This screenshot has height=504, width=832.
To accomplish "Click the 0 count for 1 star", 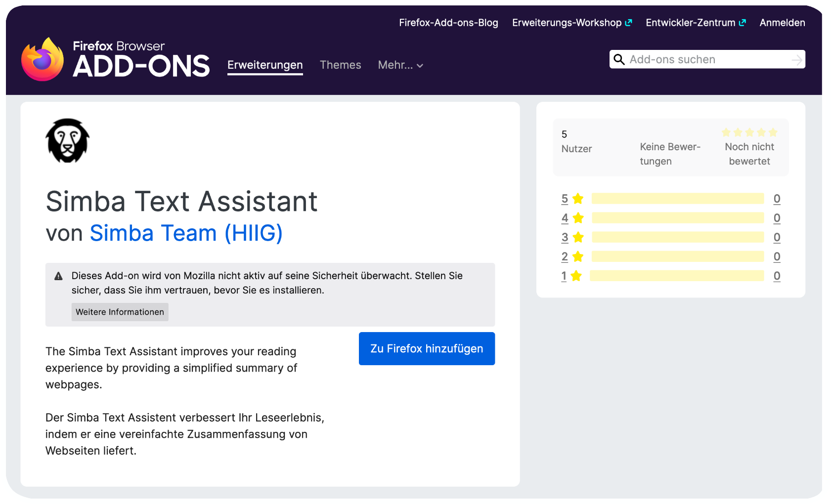I will pyautogui.click(x=777, y=276).
